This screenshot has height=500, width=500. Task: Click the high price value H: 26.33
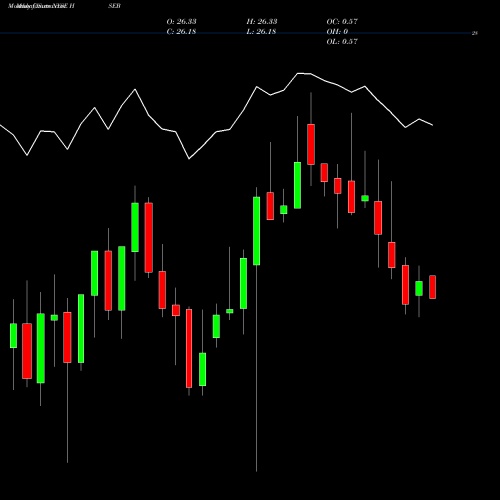[262, 22]
